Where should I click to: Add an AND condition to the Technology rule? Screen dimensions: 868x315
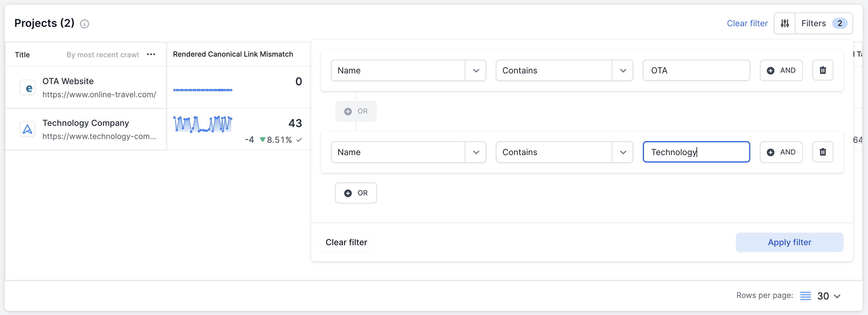(781, 152)
